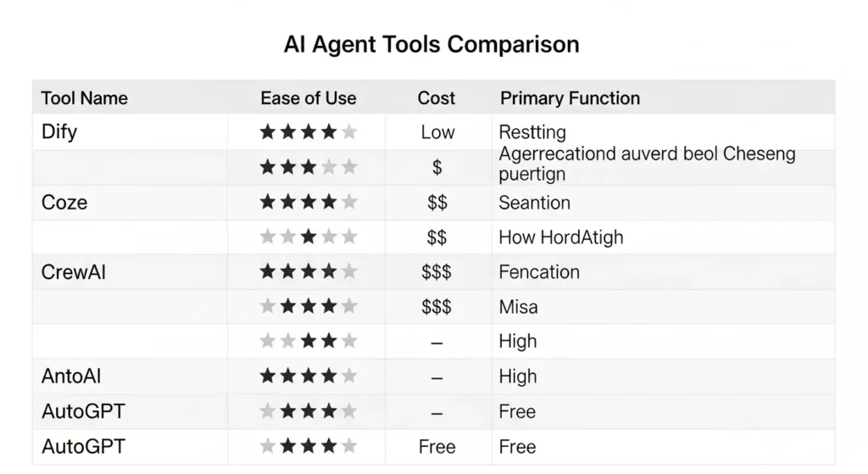Select the Coze tool name cell
The image size is (868, 474).
(64, 203)
